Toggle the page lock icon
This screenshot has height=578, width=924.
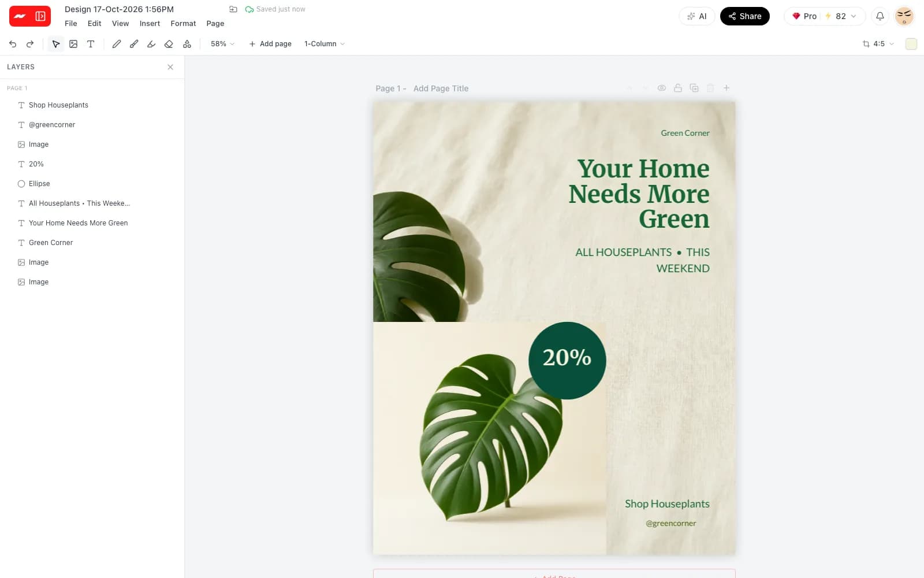coord(678,88)
